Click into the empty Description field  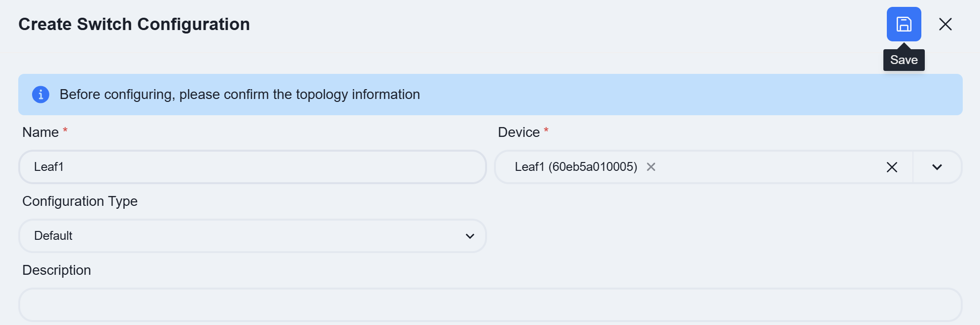coord(490,305)
